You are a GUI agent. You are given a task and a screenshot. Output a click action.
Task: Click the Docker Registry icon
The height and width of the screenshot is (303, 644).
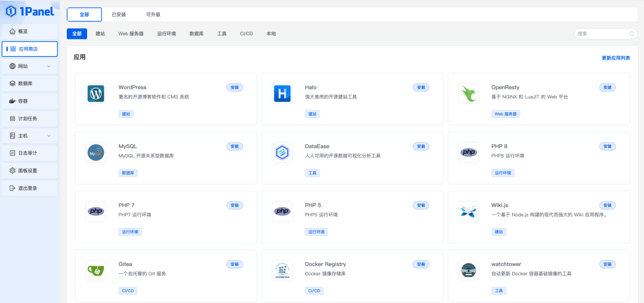click(x=282, y=270)
